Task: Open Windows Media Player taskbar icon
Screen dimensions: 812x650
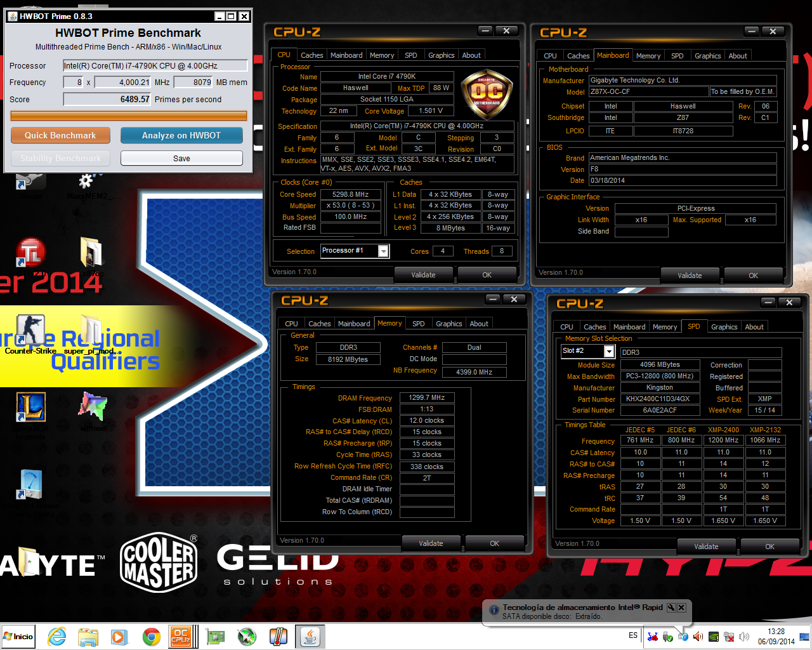Action: 119,637
